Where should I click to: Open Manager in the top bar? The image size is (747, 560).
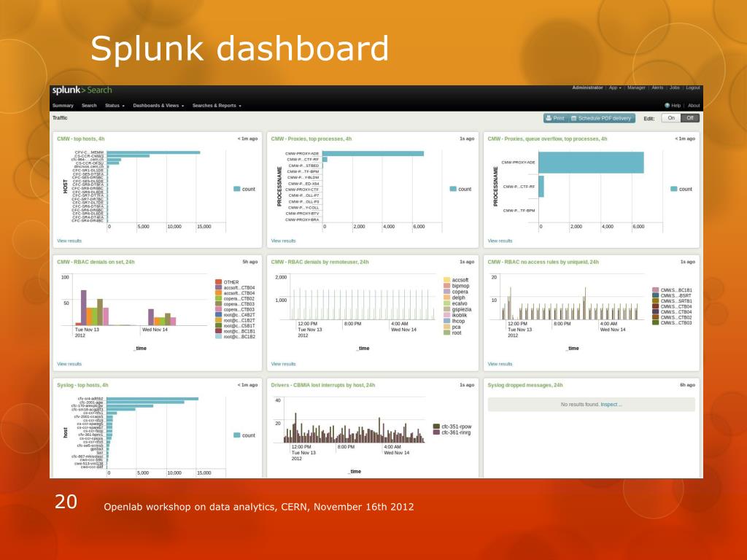[x=636, y=87]
